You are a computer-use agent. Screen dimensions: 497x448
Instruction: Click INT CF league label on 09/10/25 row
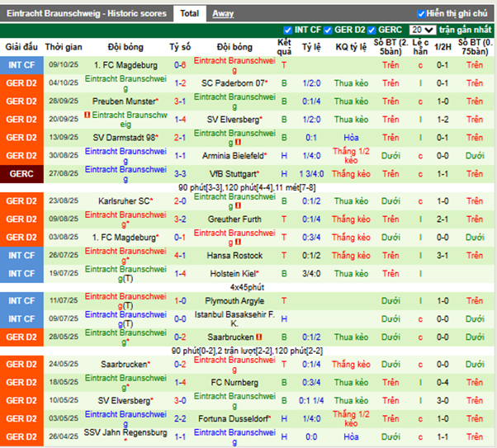pyautogui.click(x=21, y=65)
